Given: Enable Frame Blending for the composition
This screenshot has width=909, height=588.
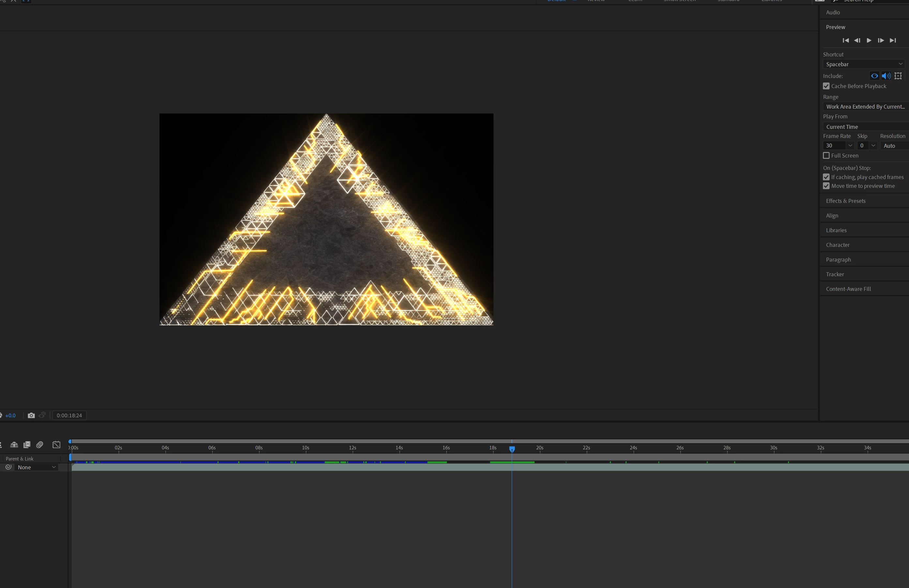Looking at the screenshot, I should 27,445.
